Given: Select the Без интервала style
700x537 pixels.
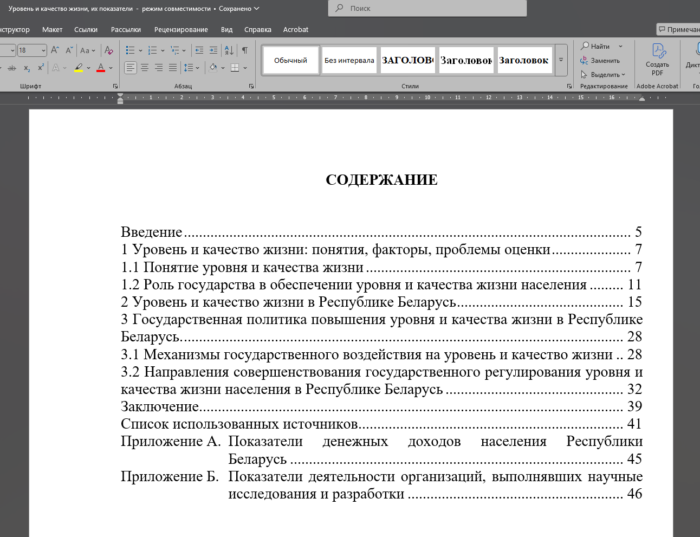Looking at the screenshot, I should coord(349,60).
